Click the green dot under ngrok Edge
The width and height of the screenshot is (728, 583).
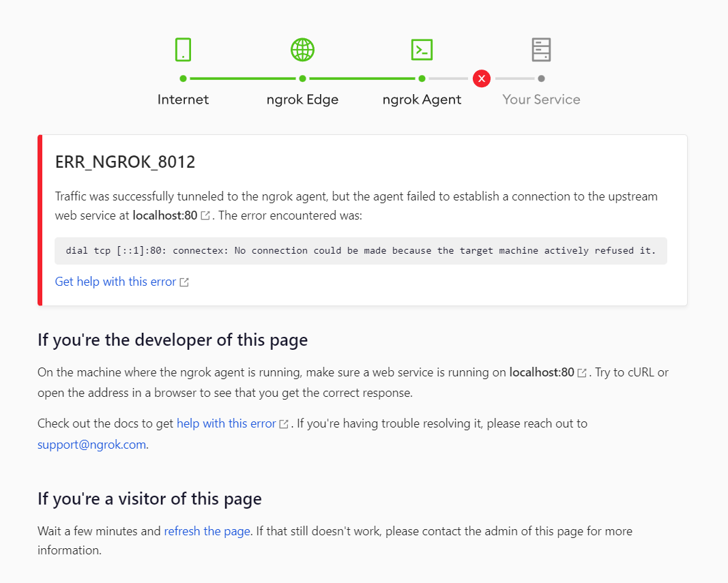tap(302, 78)
